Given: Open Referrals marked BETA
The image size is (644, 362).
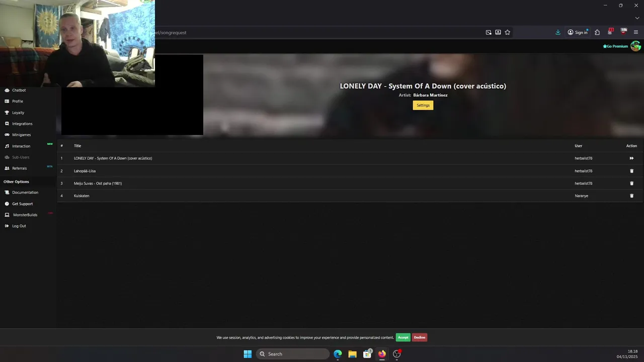Looking at the screenshot, I should click(x=19, y=168).
